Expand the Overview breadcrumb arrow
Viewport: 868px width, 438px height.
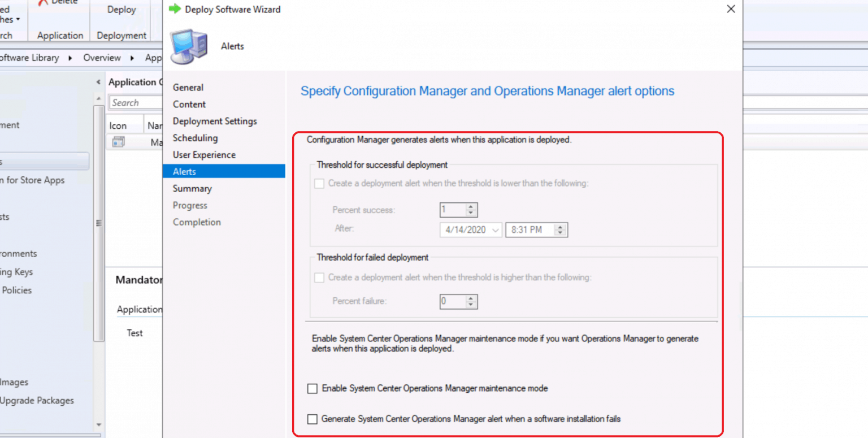[132, 58]
